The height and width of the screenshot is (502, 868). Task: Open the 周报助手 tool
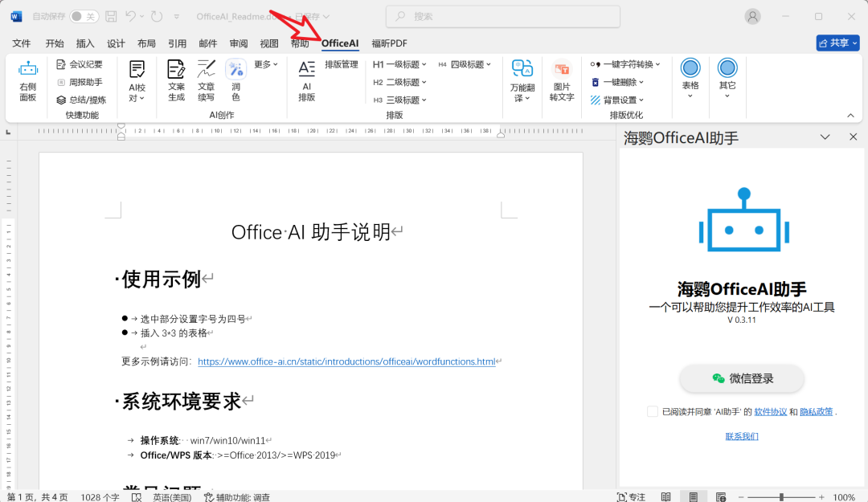pyautogui.click(x=80, y=83)
